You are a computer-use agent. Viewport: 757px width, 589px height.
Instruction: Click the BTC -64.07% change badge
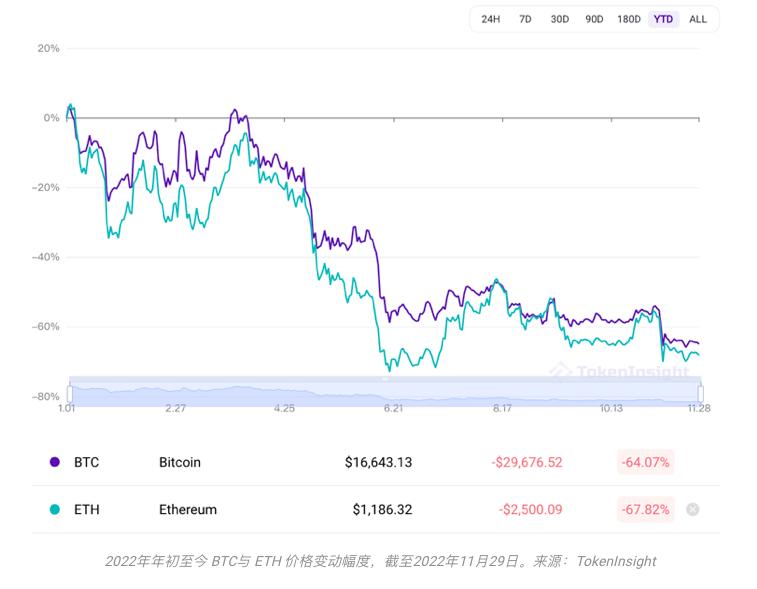coord(645,462)
